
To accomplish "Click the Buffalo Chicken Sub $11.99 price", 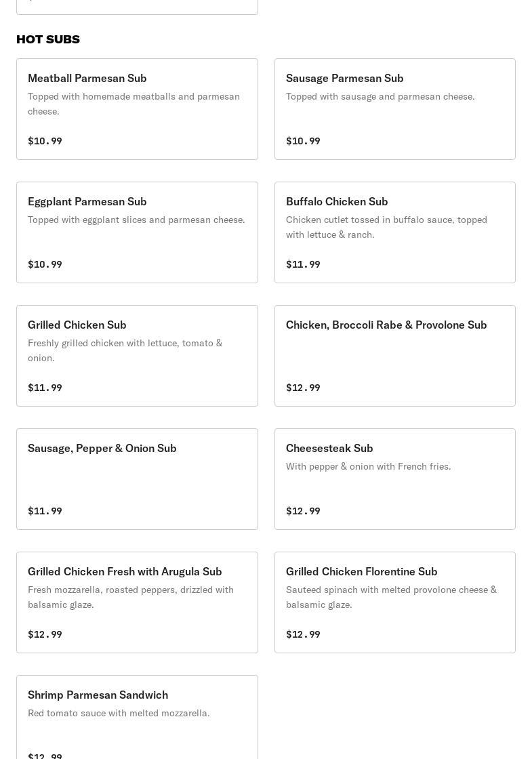I will point(303,264).
